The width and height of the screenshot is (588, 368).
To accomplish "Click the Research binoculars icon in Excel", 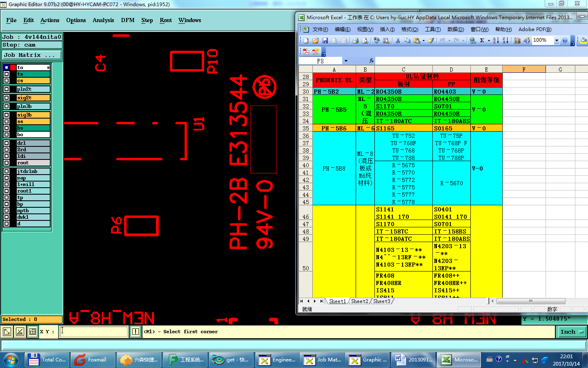I will point(386,40).
